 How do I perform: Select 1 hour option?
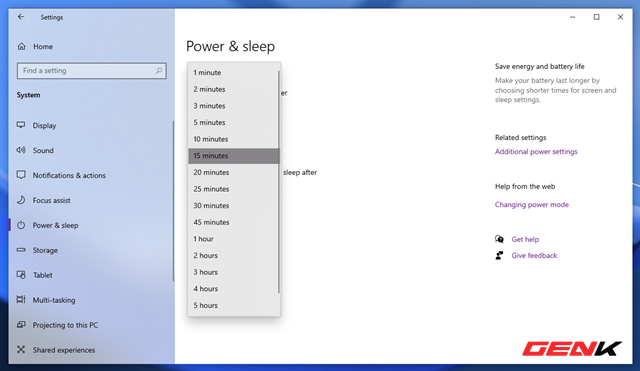[x=233, y=239]
